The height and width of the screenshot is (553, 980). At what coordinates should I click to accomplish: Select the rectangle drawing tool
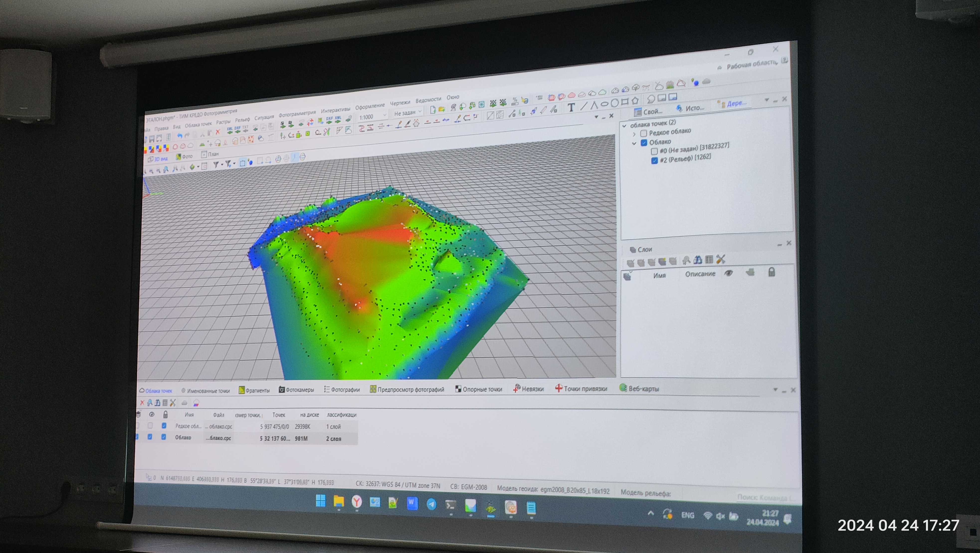pos(625,102)
